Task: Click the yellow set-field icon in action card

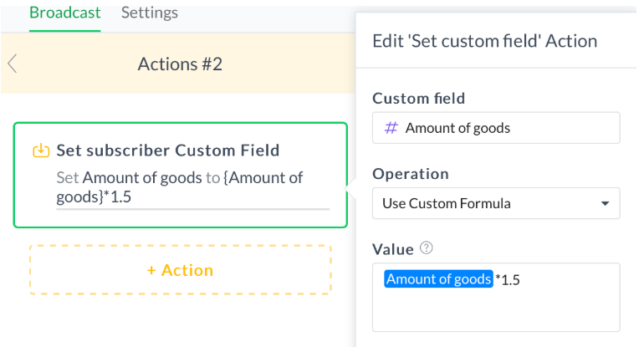Action: pyautogui.click(x=40, y=151)
